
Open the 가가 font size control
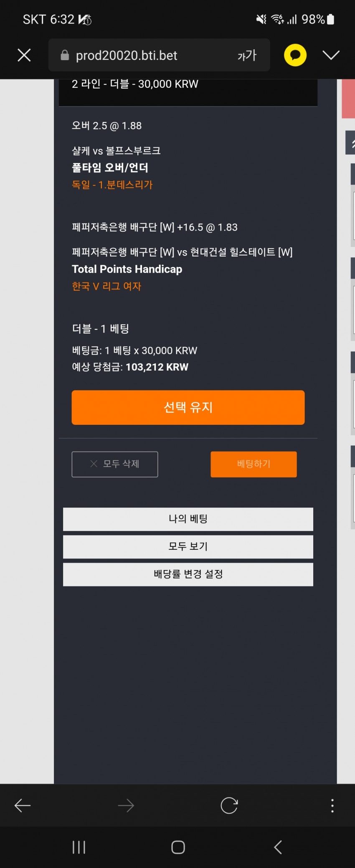pyautogui.click(x=247, y=55)
